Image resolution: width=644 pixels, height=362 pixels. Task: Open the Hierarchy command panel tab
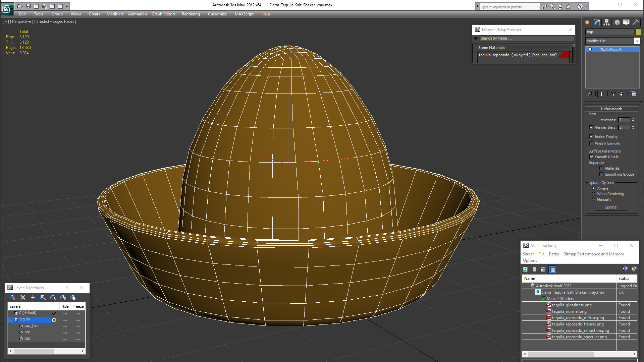pos(606,22)
